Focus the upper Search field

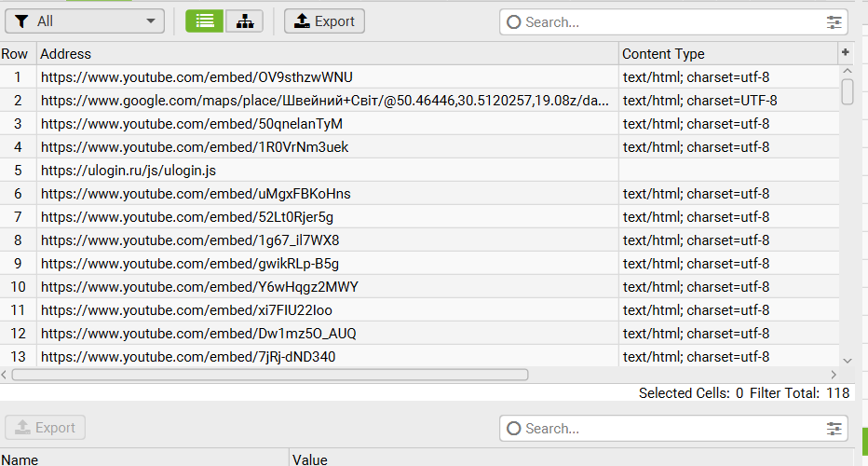tap(673, 22)
